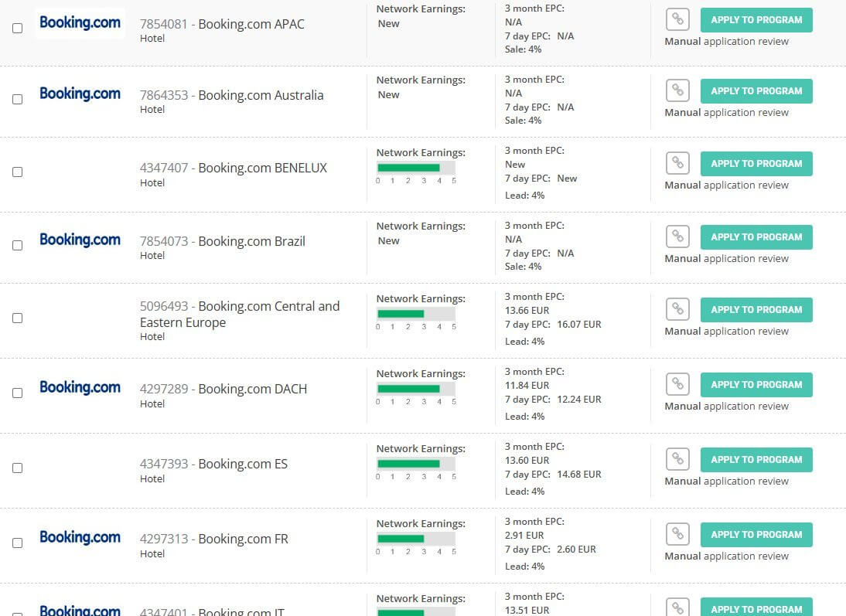This screenshot has height=616, width=846.
Task: Open the 4297289 - Booking.com DACH link
Action: click(x=223, y=389)
